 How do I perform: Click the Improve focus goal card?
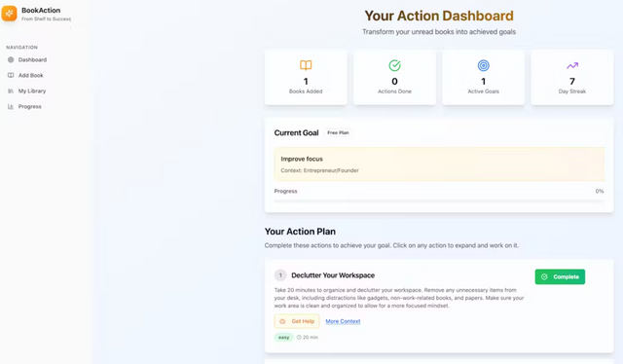tap(439, 164)
